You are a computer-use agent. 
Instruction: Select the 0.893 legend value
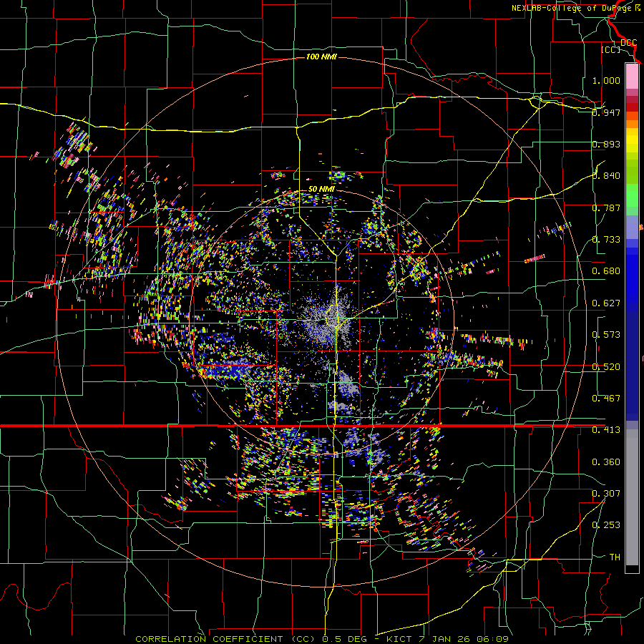[606, 144]
